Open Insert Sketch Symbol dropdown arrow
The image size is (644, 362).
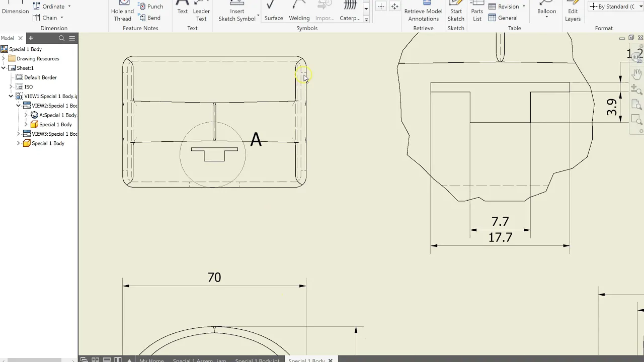(258, 16)
